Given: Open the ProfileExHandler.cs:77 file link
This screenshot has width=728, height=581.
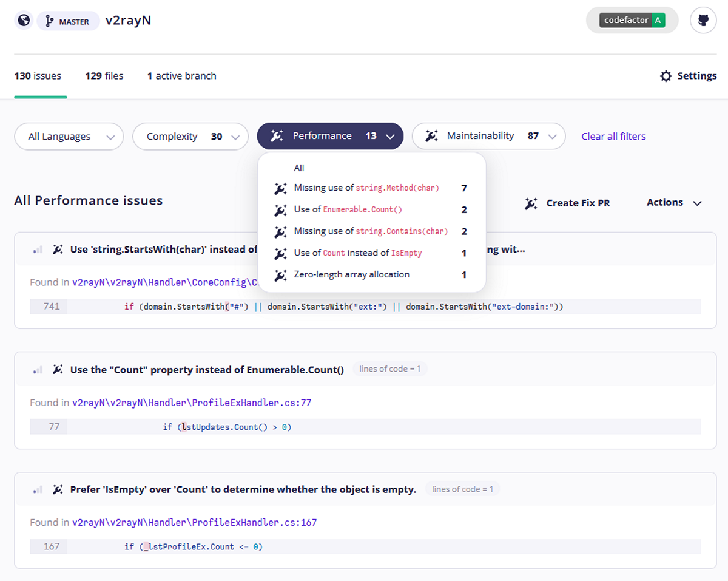Looking at the screenshot, I should click(x=192, y=403).
